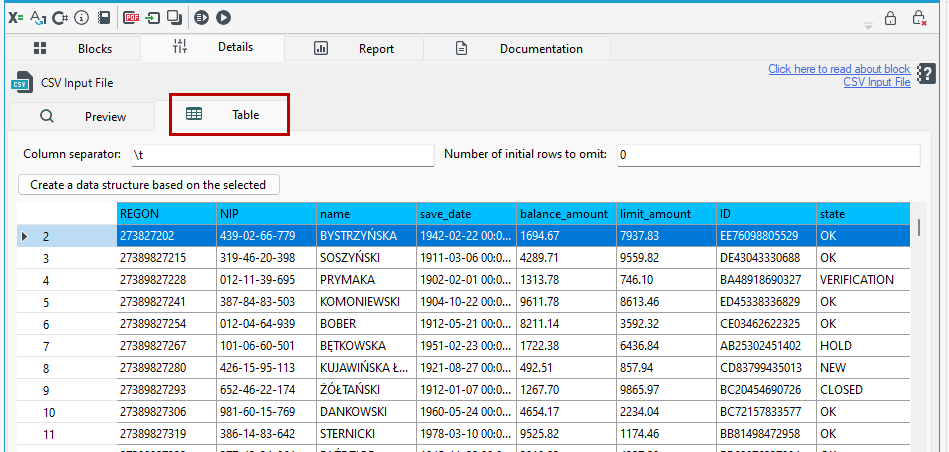
Task: Select row header number 5
Action: [x=67, y=302]
